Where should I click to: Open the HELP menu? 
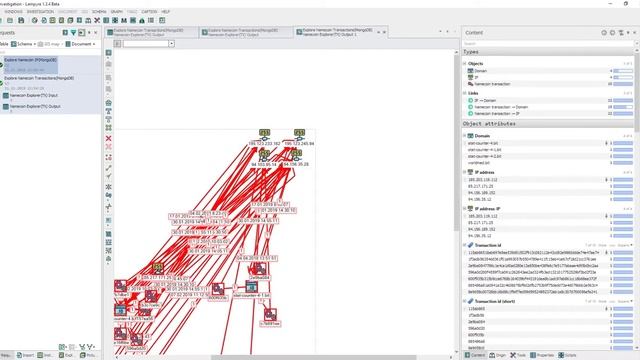pos(165,12)
